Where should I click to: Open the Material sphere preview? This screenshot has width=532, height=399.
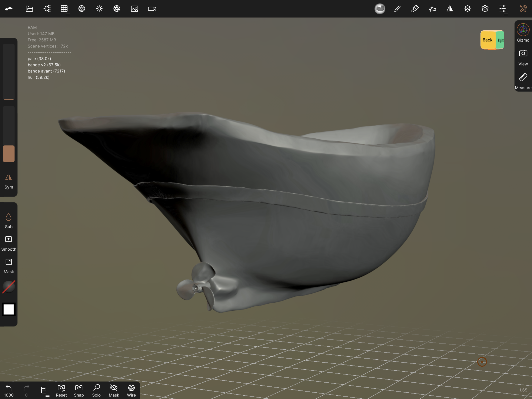(x=380, y=9)
